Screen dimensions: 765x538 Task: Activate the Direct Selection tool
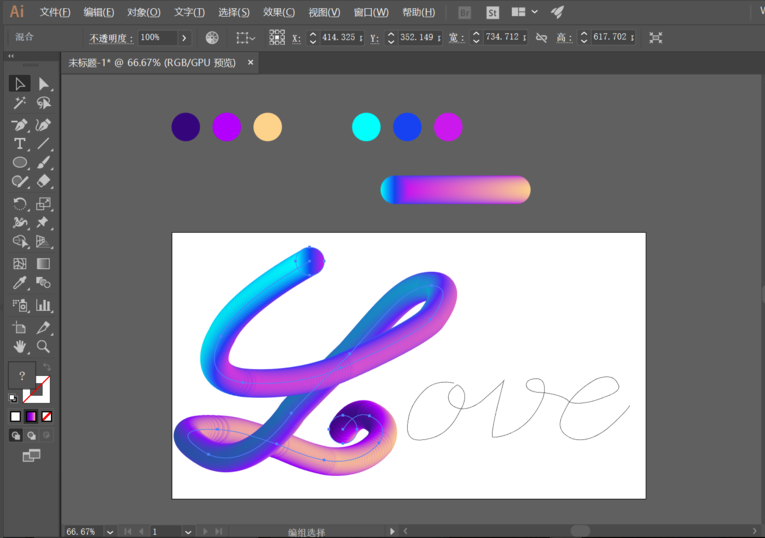(43, 84)
